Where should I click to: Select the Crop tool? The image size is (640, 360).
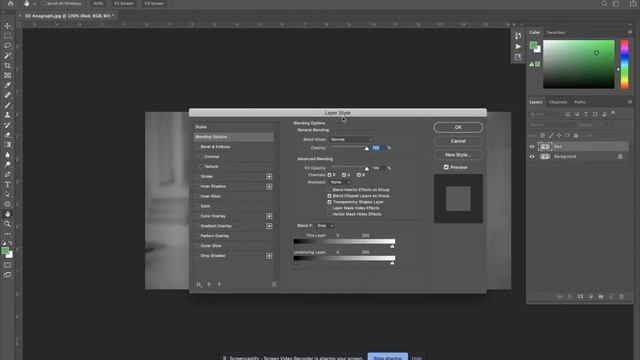point(7,65)
